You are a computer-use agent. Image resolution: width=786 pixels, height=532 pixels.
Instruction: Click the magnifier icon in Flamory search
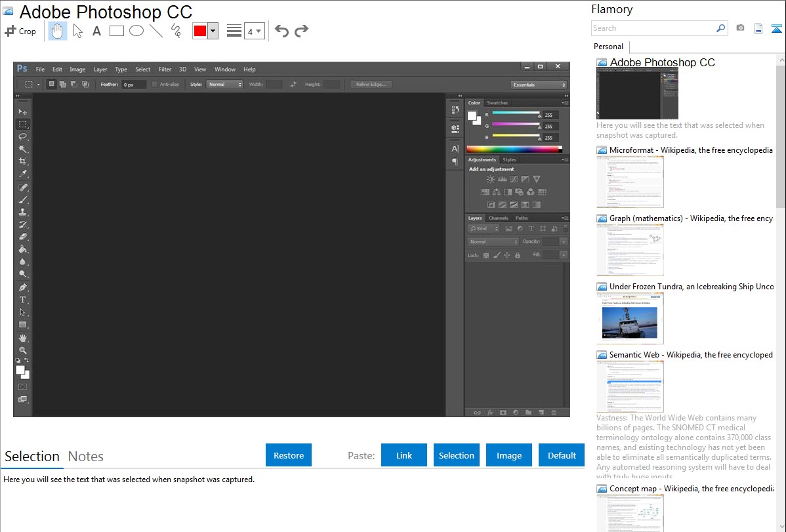coord(720,28)
